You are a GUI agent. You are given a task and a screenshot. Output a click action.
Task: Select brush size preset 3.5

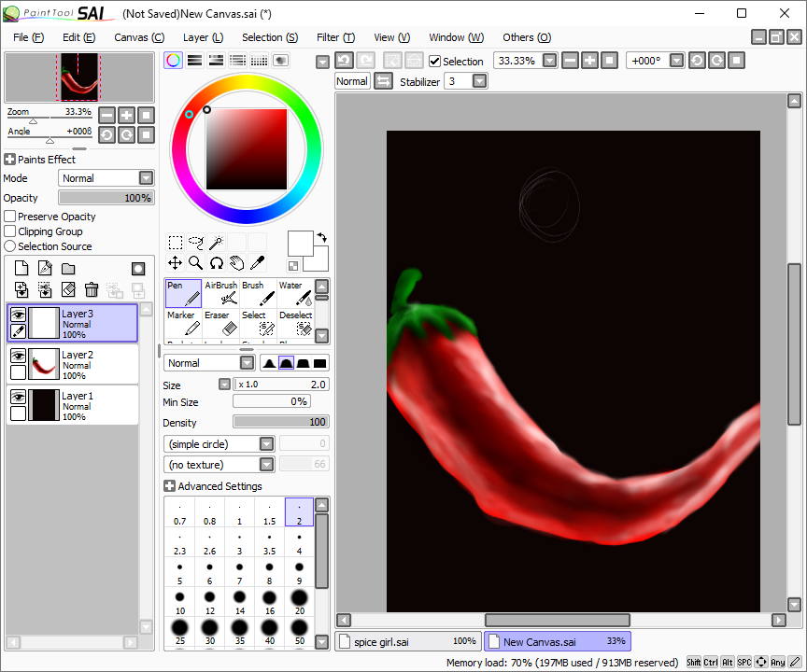269,542
